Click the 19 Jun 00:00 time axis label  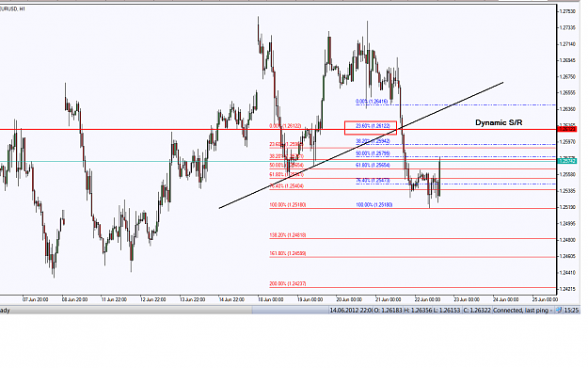(x=310, y=299)
